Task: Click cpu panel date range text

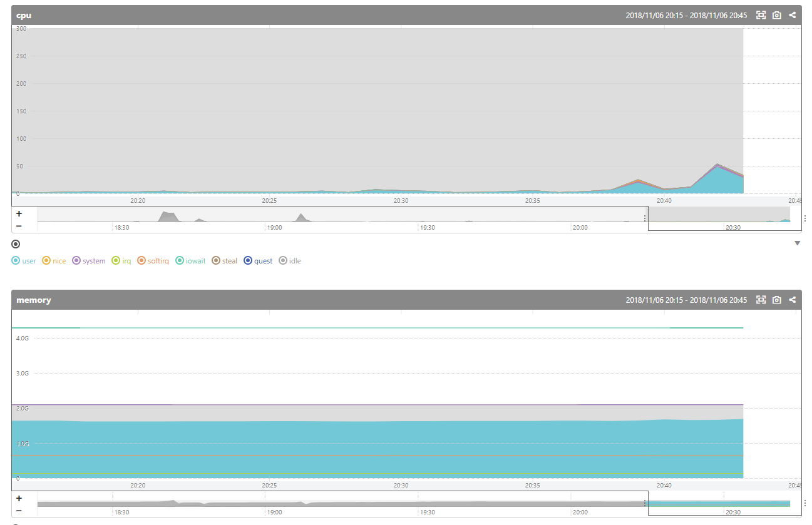Action: 686,15
